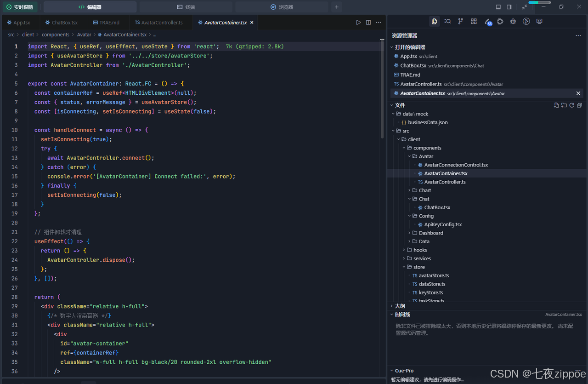
Task: Open the debug bug icon
Action: pos(513,21)
